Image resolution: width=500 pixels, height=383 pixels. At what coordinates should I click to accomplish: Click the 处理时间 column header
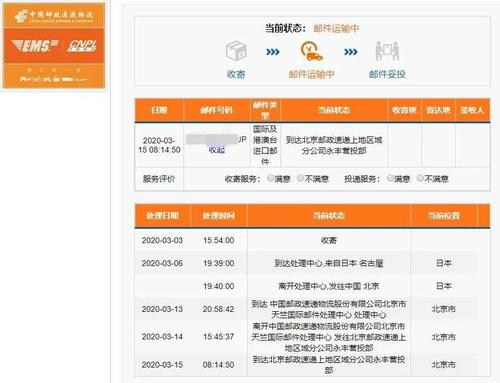pos(219,216)
